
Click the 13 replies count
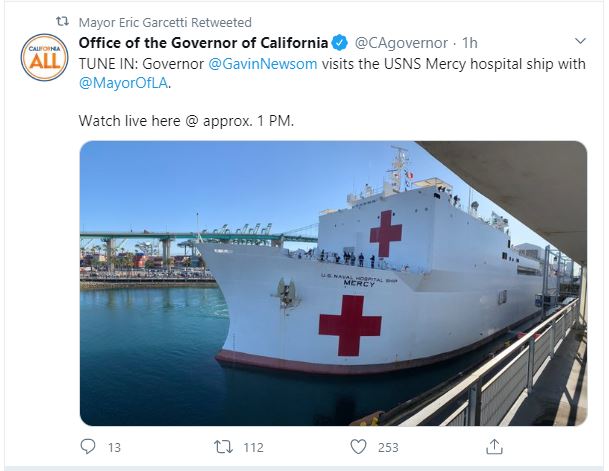pos(114,448)
